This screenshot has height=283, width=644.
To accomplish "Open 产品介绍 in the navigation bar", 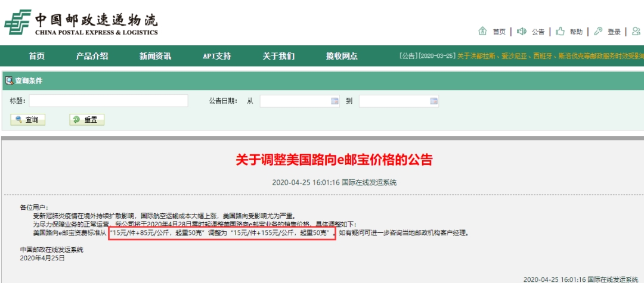I will [92, 56].
